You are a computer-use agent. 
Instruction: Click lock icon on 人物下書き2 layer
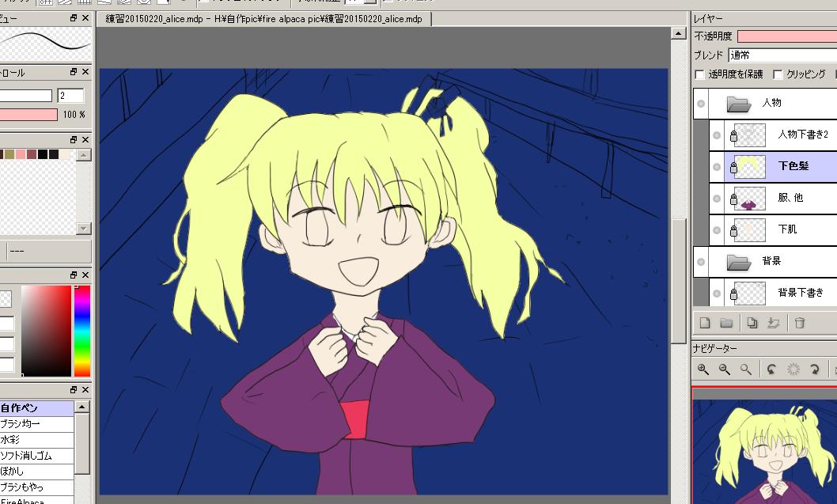click(x=733, y=137)
